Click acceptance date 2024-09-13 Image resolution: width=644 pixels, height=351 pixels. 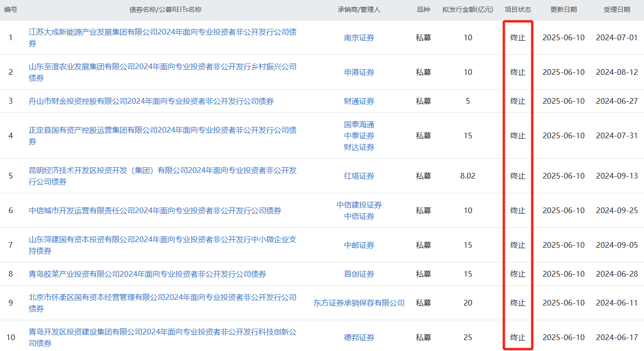(x=617, y=176)
